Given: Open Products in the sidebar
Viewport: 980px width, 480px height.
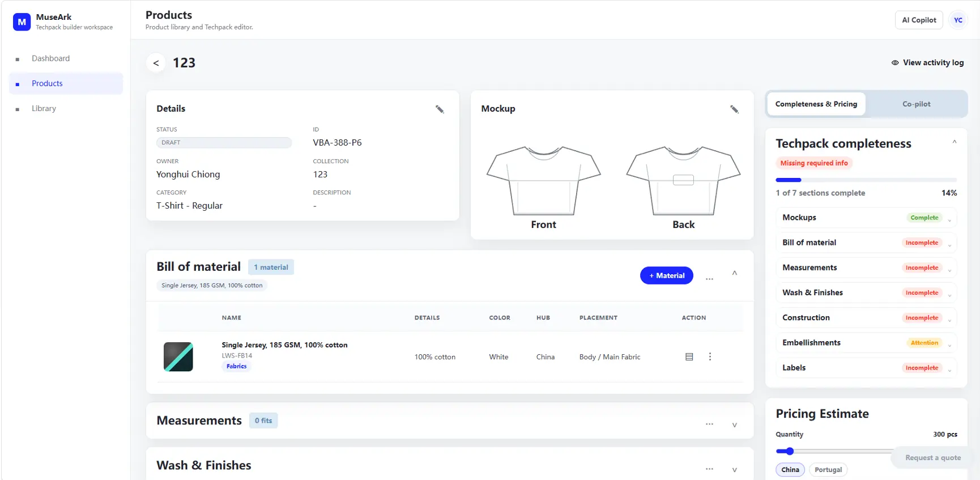Looking at the screenshot, I should click(66, 83).
